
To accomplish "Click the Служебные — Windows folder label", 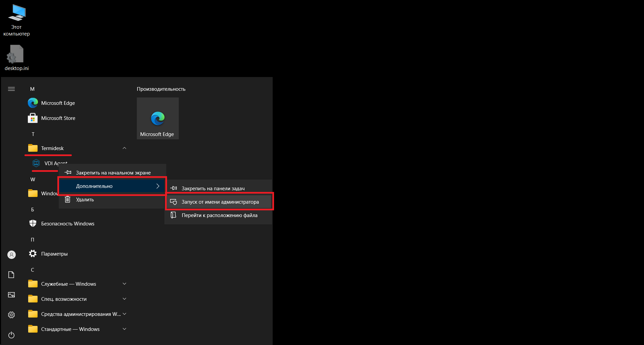I will click(x=68, y=284).
